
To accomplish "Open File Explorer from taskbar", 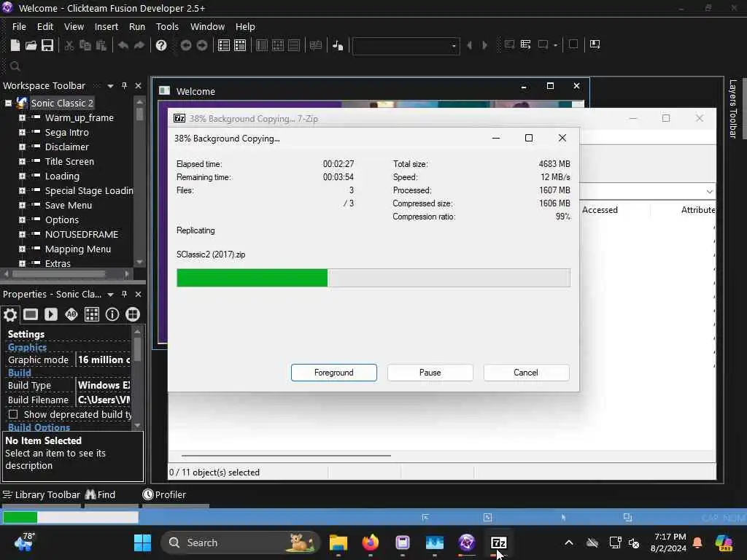I will point(338,542).
